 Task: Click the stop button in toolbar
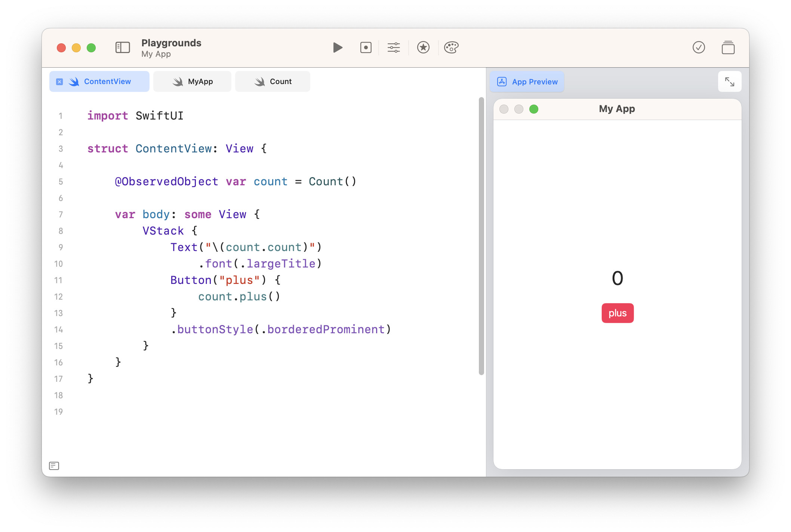pyautogui.click(x=366, y=47)
